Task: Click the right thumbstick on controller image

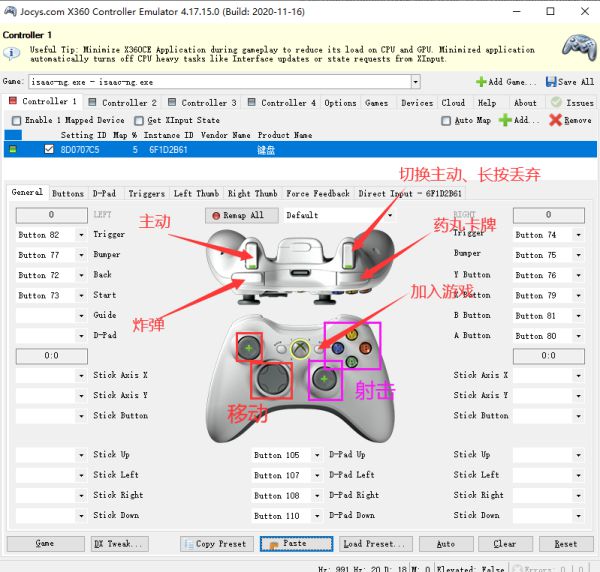Action: [325, 380]
